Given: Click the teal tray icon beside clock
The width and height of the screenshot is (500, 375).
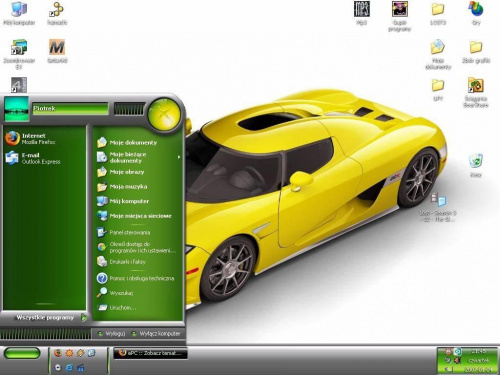Looking at the screenshot, I should pyautogui.click(x=458, y=351).
